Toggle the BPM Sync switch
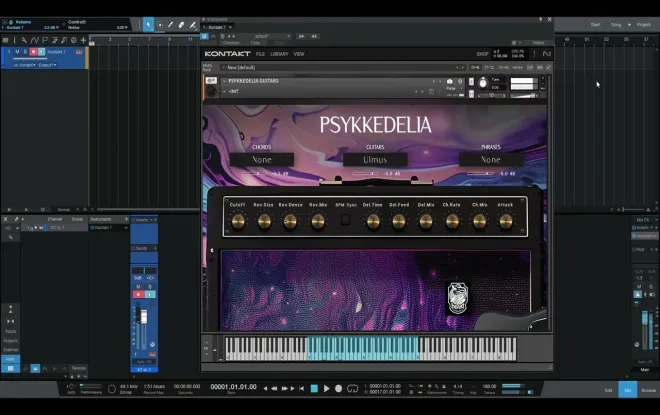The height and width of the screenshot is (415, 660). [346, 219]
